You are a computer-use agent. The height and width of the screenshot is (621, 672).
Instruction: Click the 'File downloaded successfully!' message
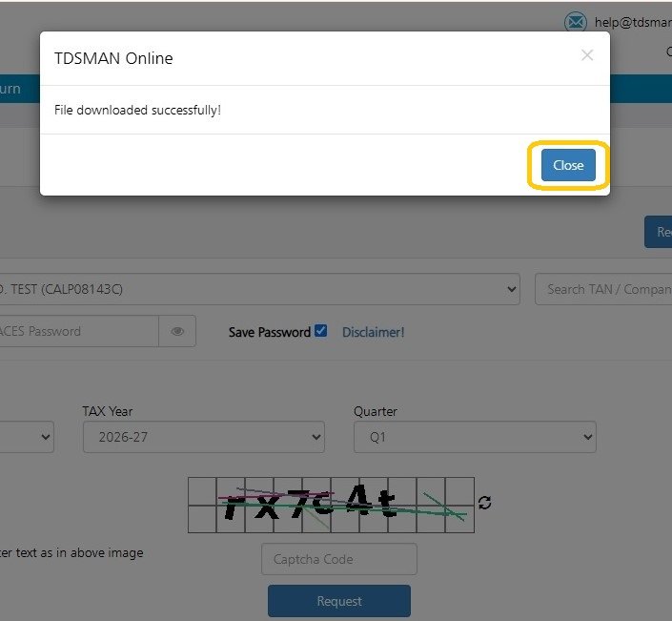tap(137, 111)
